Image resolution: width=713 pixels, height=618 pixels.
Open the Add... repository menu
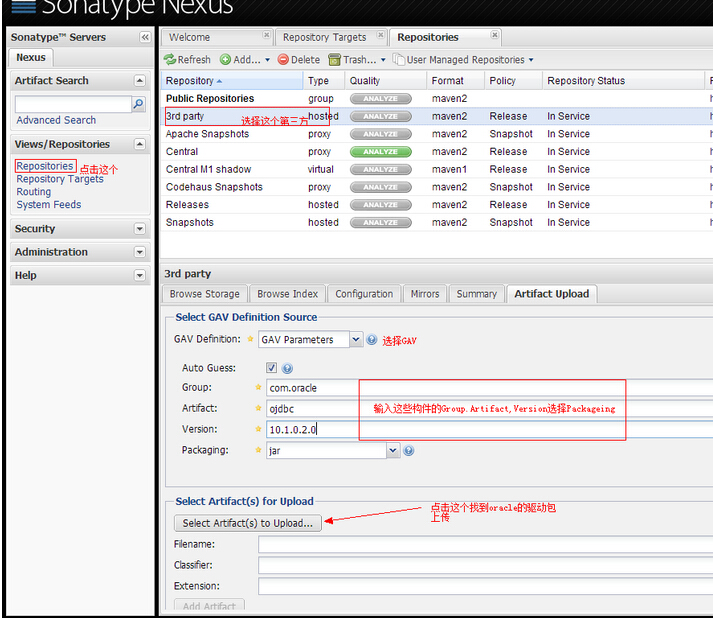tap(245, 60)
